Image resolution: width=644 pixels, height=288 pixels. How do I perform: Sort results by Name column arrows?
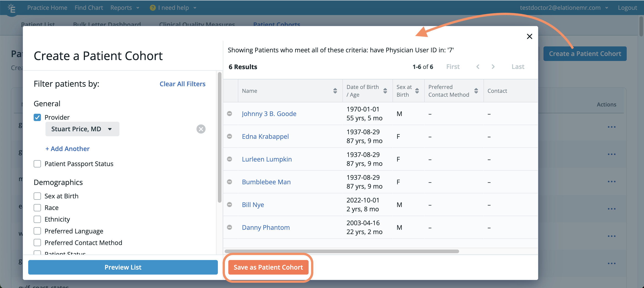point(335,91)
